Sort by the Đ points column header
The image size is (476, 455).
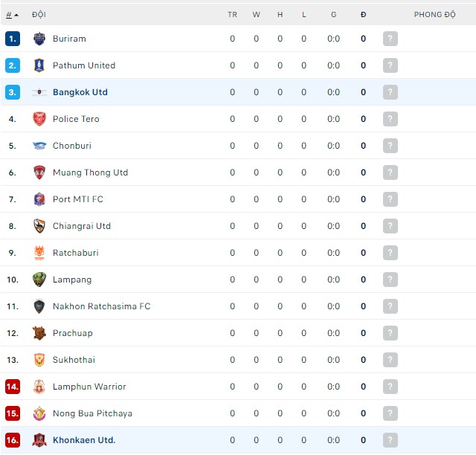(x=363, y=14)
